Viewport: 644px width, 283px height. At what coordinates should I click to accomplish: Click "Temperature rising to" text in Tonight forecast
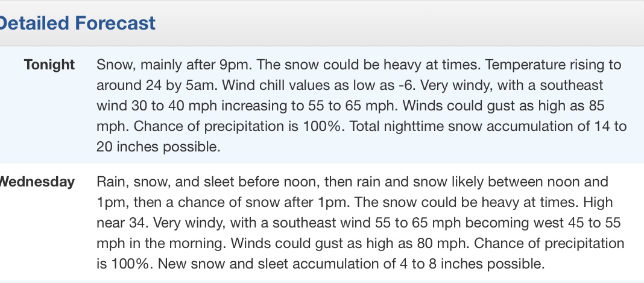point(553,65)
